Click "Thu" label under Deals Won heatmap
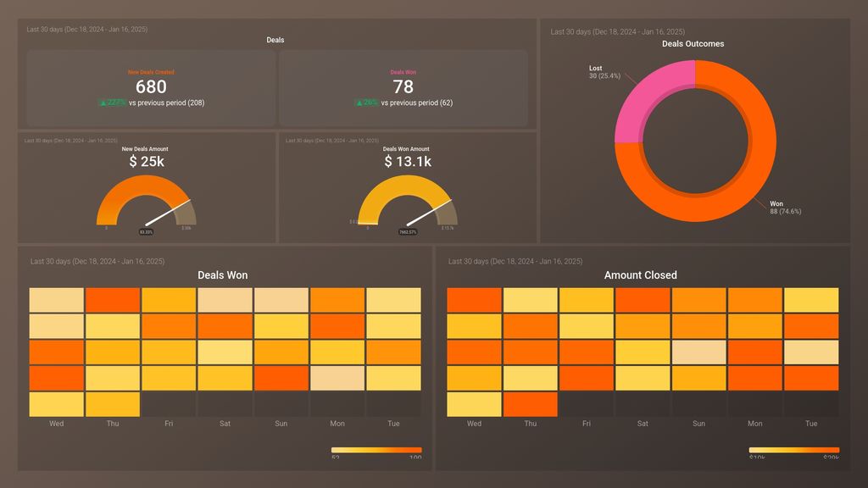Screen dimensions: 868x488 [113, 424]
